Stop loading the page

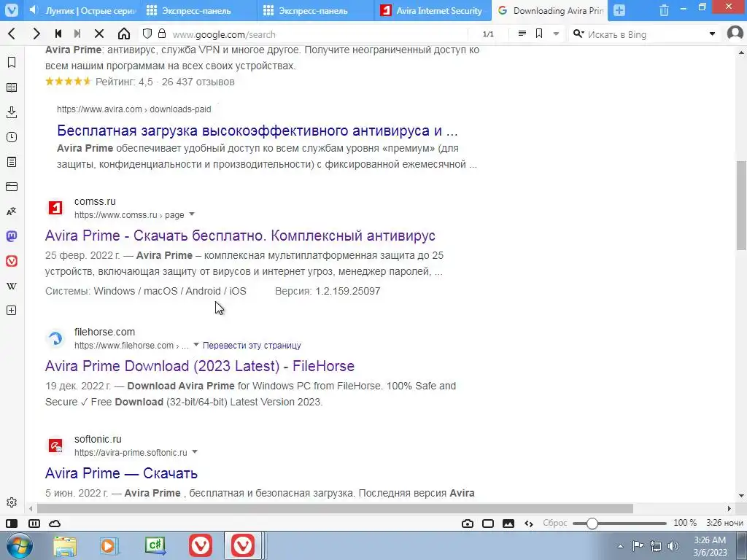[x=99, y=34]
